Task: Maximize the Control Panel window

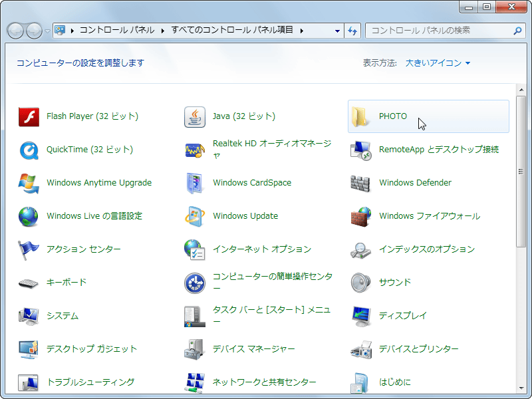Action: coord(487,7)
